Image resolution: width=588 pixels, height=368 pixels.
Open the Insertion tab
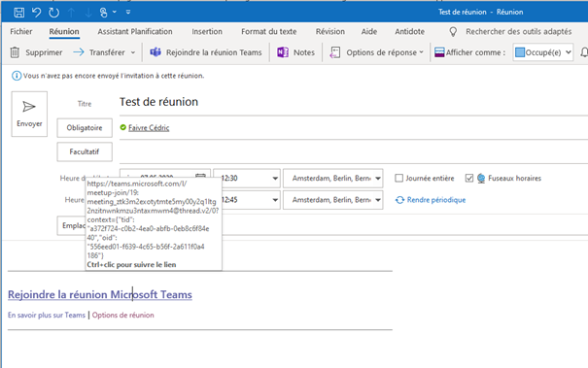tap(207, 31)
